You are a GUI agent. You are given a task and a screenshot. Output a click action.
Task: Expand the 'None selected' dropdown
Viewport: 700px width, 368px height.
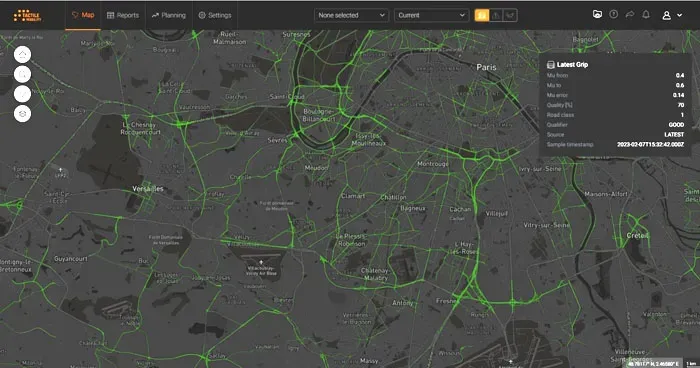point(351,15)
